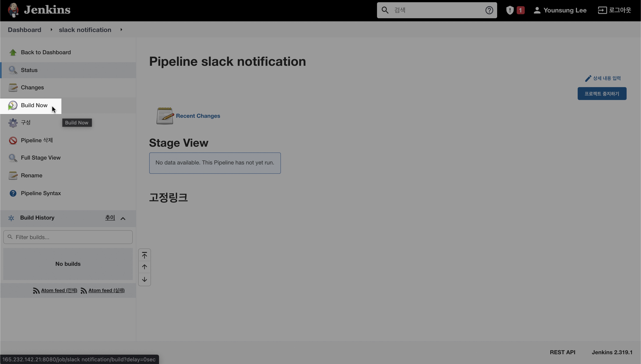Expand the Dashboard breadcrumb dropdown arrow

[51, 30]
